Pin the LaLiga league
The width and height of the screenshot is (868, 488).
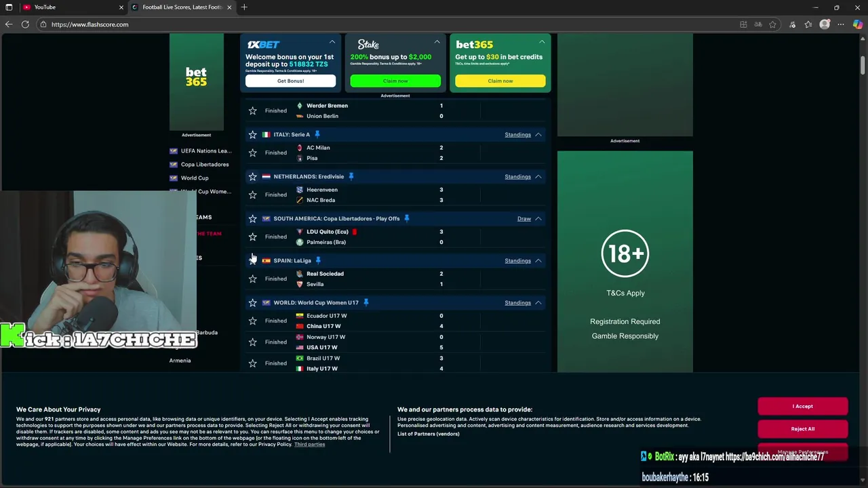[318, 260]
